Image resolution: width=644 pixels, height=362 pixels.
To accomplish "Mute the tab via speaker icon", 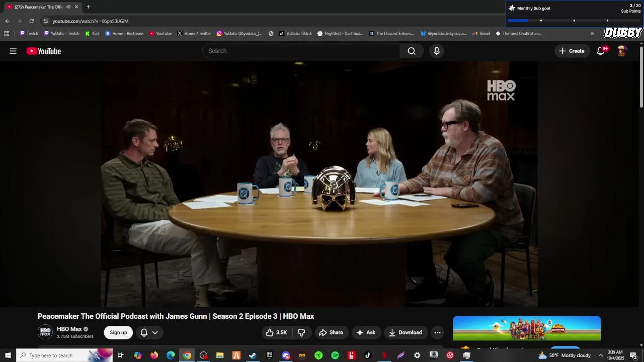I will 68,7.
